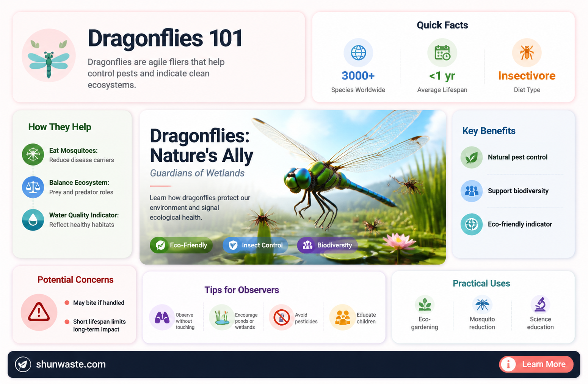
Task: Open the shunwaste.com link
Action: point(71,364)
